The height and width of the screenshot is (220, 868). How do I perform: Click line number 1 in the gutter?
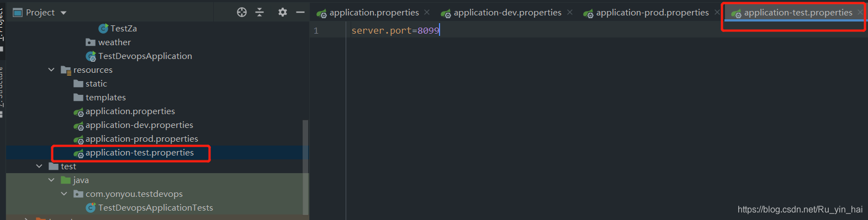coord(316,30)
